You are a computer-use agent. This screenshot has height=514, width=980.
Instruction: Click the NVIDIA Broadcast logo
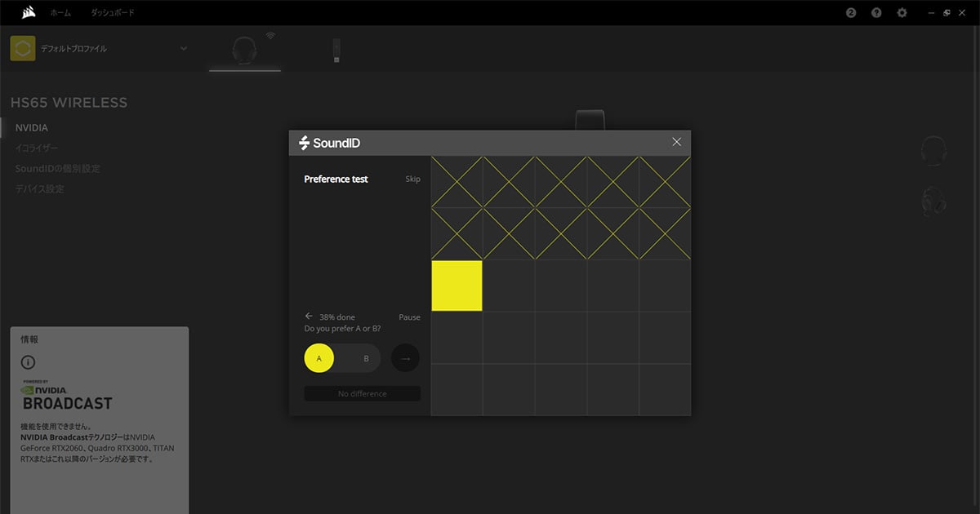(x=67, y=396)
